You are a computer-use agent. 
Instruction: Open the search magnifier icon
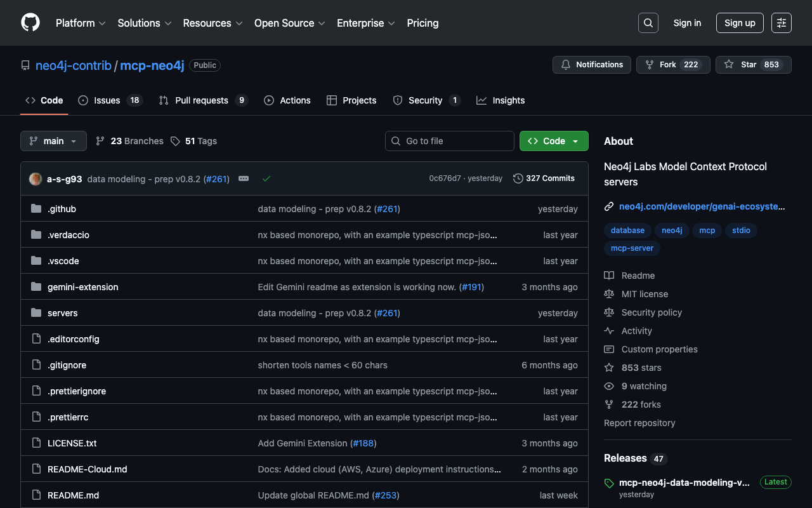click(648, 23)
